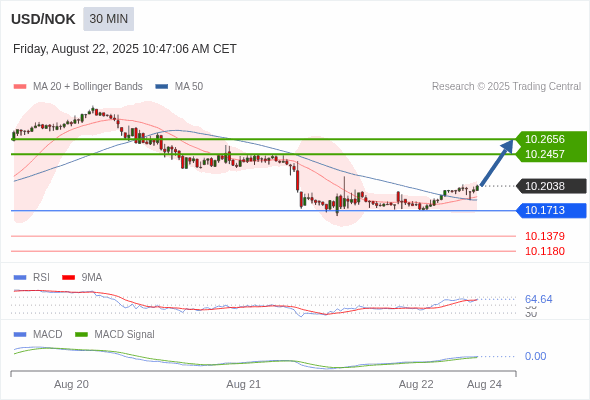
Task: Click the RSI legend swatch
Action: [x=20, y=278]
